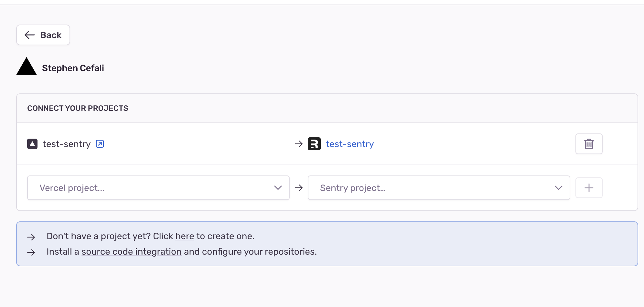644x307 pixels.
Task: Open the Vercel project dropdown
Action: pos(158,187)
